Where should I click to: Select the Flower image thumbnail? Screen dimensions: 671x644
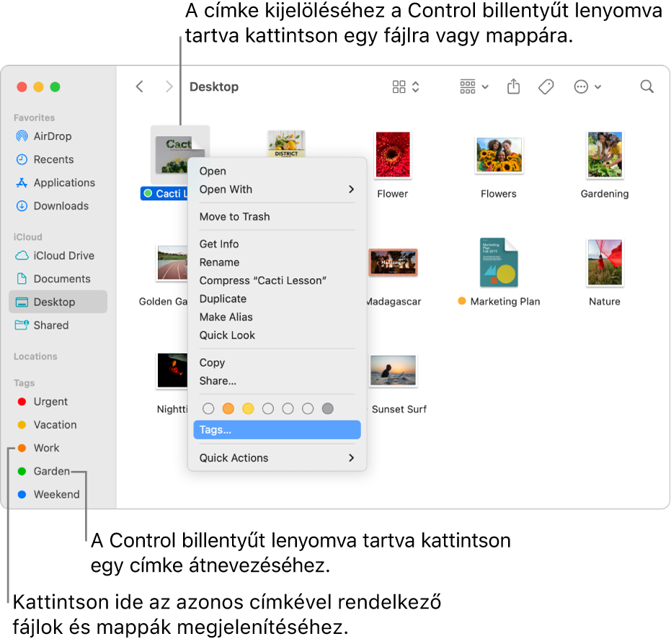point(393,154)
